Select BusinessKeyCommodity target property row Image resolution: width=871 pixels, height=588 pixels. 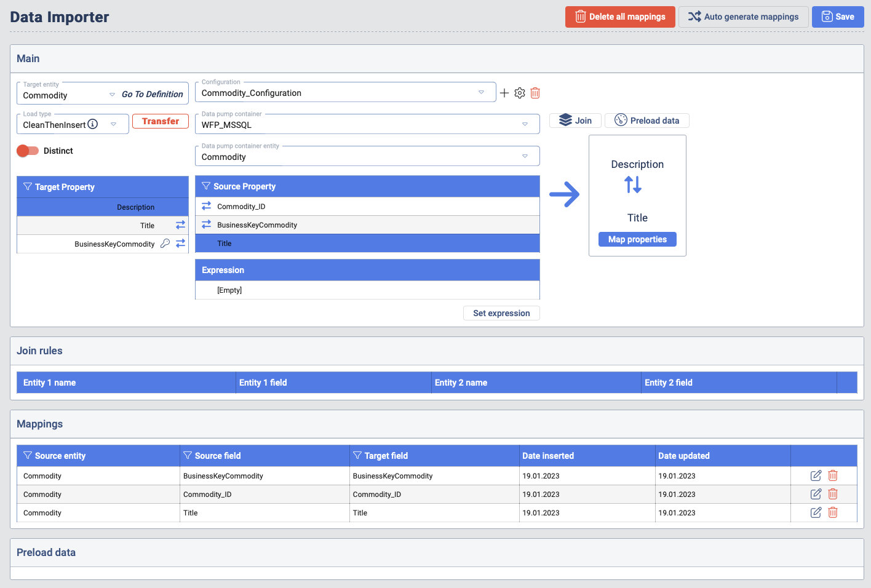coord(103,244)
